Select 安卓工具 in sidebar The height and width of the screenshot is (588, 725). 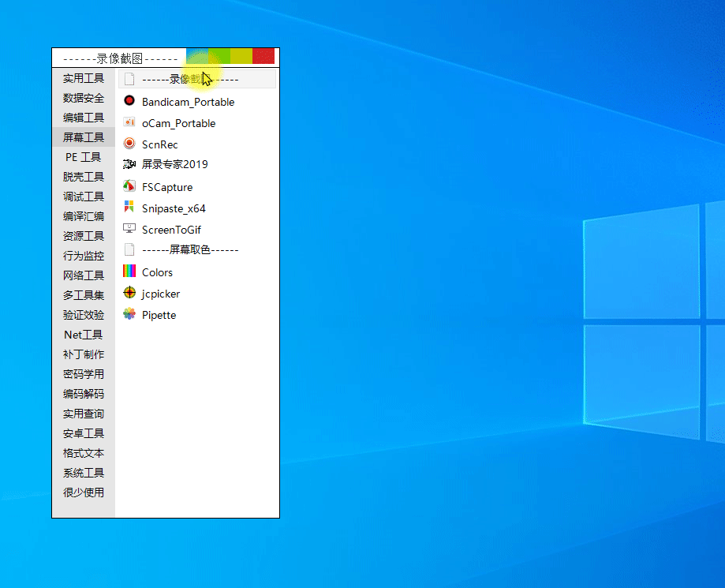(84, 433)
